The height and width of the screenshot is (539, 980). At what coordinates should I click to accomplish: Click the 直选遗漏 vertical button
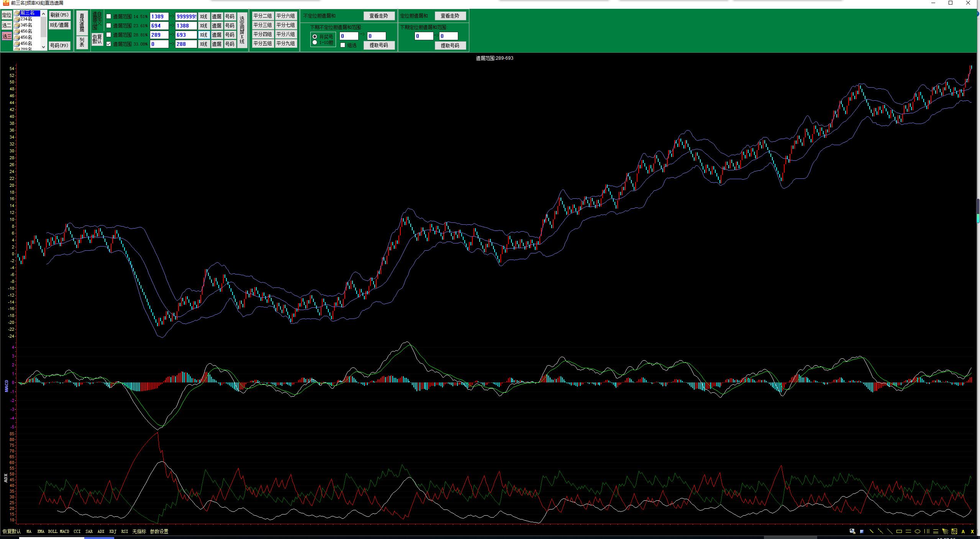(82, 23)
